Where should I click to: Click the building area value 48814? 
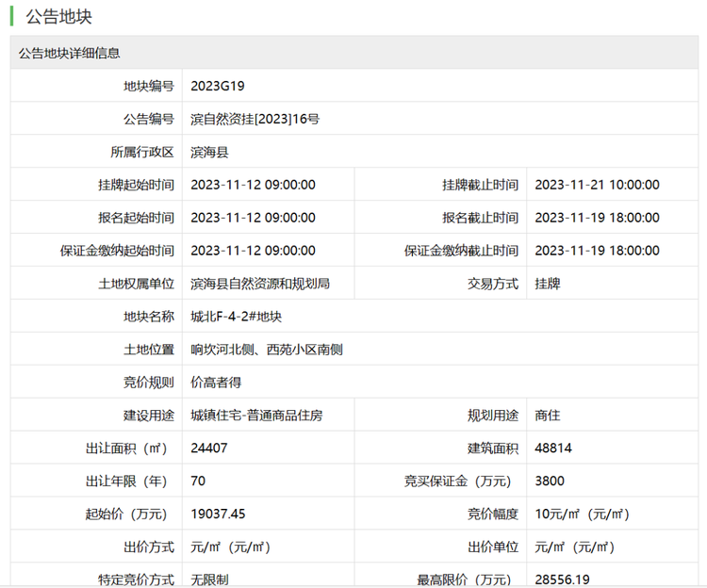(553, 449)
